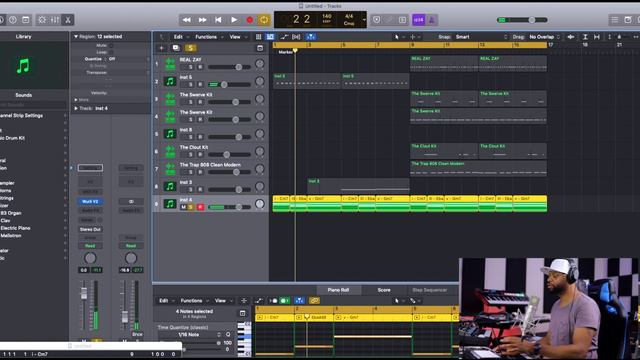The image size is (640, 360).
Task: Click the Q quantize button in Piano Roll
Action: pyautogui.click(x=228, y=334)
